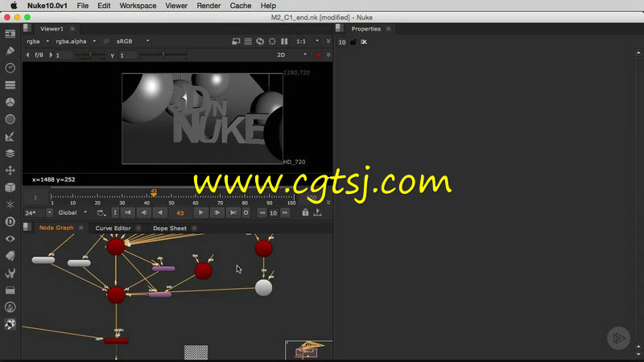Open the Transform nodes move icon

click(x=10, y=171)
